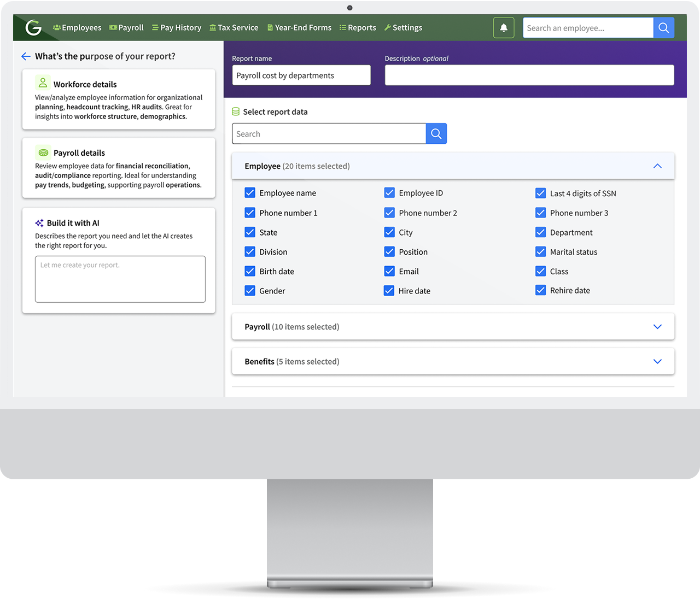Expand the Benefits section chevron

(657, 361)
